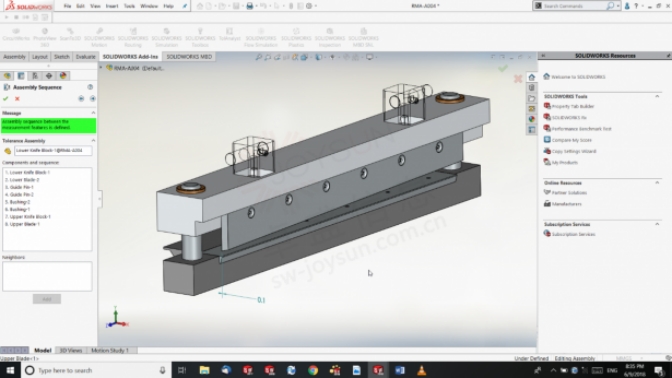Enable the SOLIDWORKS Inspection add-in
Screen dimensions: 672x378
click(x=330, y=38)
